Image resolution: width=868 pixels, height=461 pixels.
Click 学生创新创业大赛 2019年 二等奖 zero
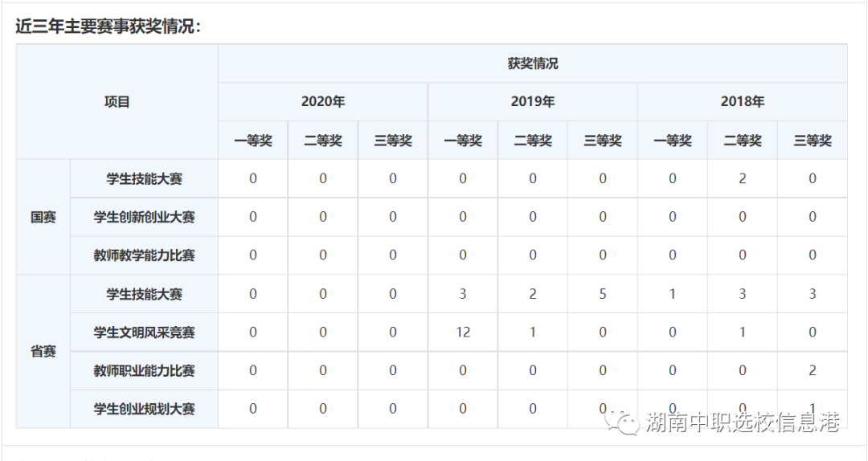pyautogui.click(x=533, y=217)
